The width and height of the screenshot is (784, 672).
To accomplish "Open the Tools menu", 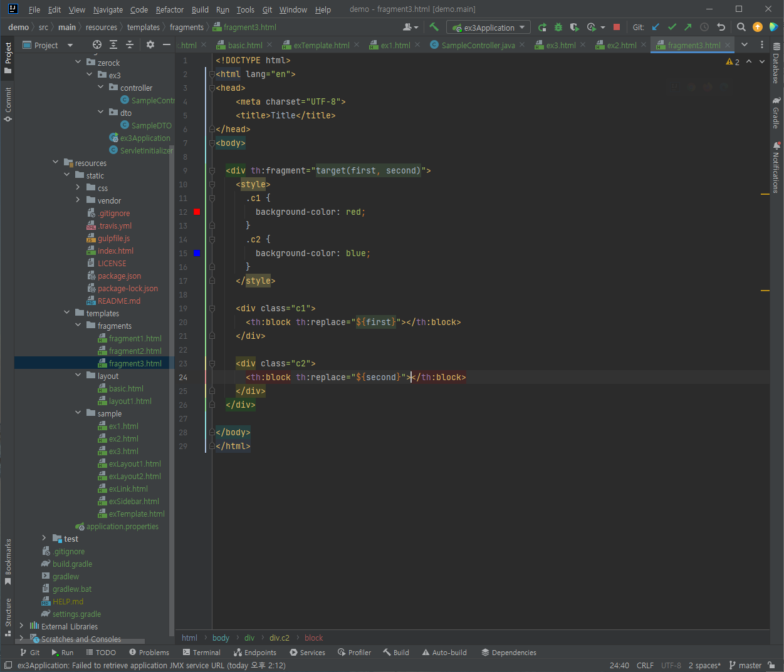I will (246, 9).
